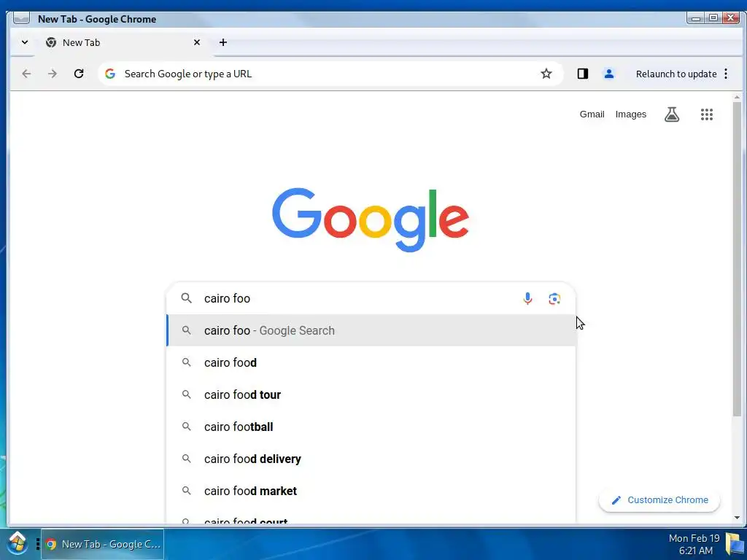The height and width of the screenshot is (560, 747).
Task: Open the Chrome side panel icon
Action: 583,74
